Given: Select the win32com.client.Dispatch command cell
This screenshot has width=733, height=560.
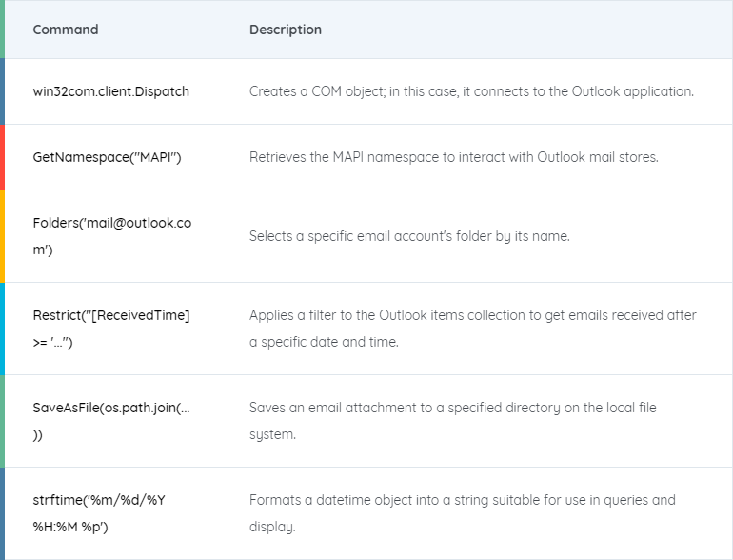Looking at the screenshot, I should pyautogui.click(x=110, y=91).
